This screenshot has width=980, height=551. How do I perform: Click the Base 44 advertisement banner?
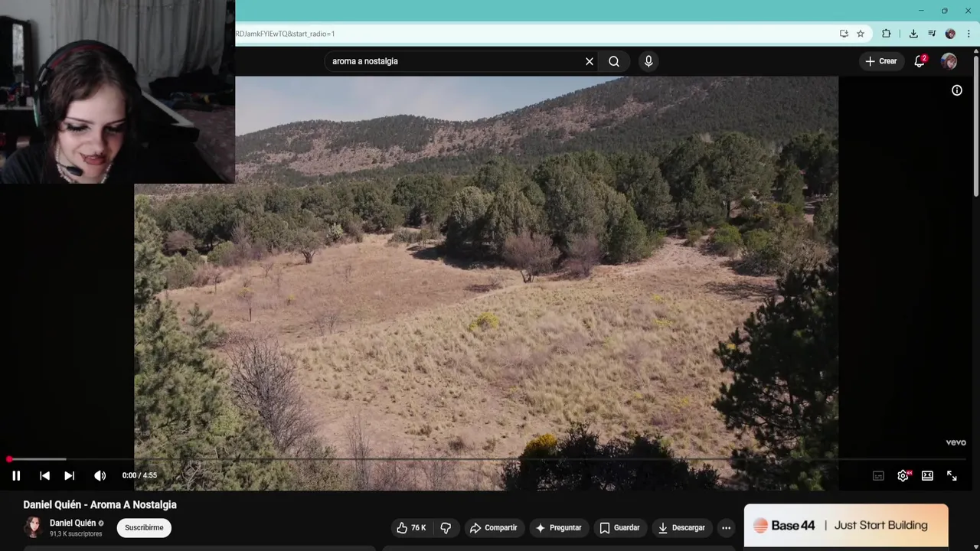846,526
